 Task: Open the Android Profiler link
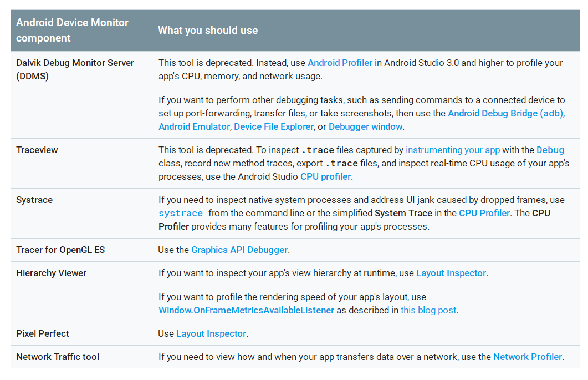[340, 63]
